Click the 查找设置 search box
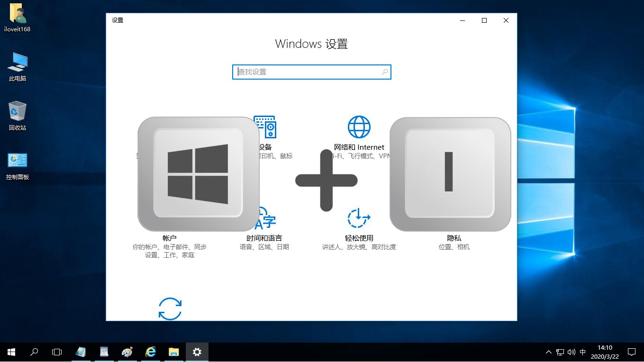The image size is (644, 362). click(311, 72)
